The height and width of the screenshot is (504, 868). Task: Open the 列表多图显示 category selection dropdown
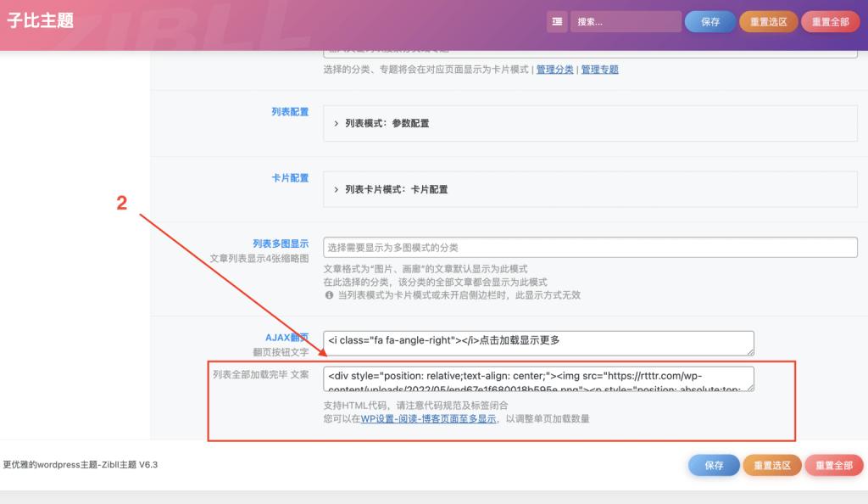tap(587, 247)
